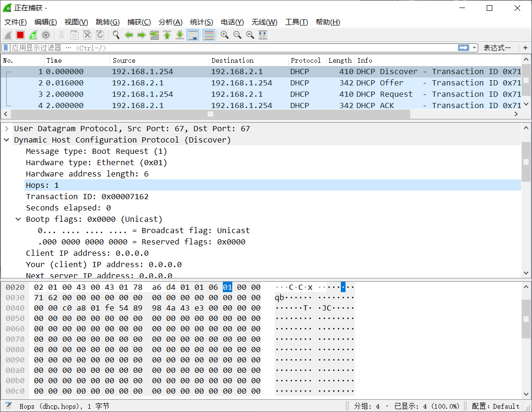Click the 表达式 expression button
This screenshot has width=532, height=412.
(x=497, y=48)
